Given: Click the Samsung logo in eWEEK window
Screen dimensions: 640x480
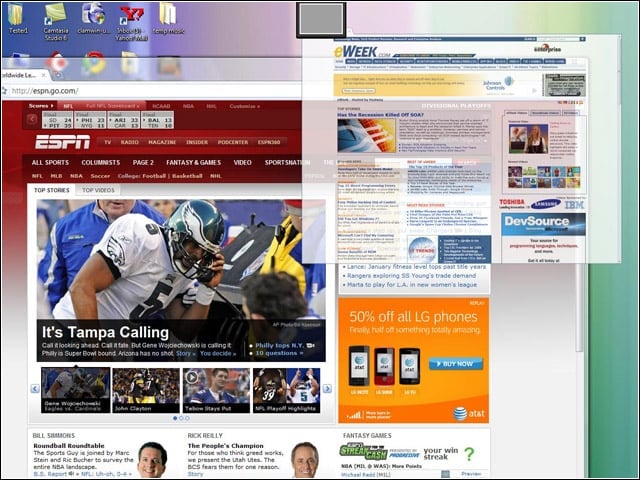Looking at the screenshot, I should (546, 204).
